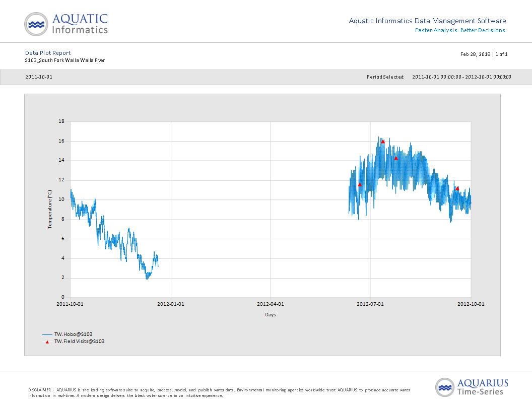
Task: Click the Temperature (°C) axis title
Action: [50, 209]
